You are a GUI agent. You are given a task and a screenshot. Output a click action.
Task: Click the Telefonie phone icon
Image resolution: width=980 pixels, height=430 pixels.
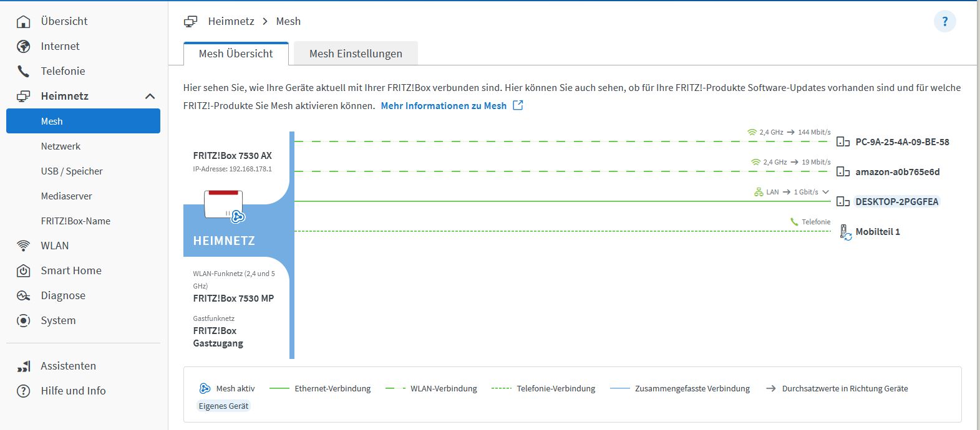(x=23, y=71)
